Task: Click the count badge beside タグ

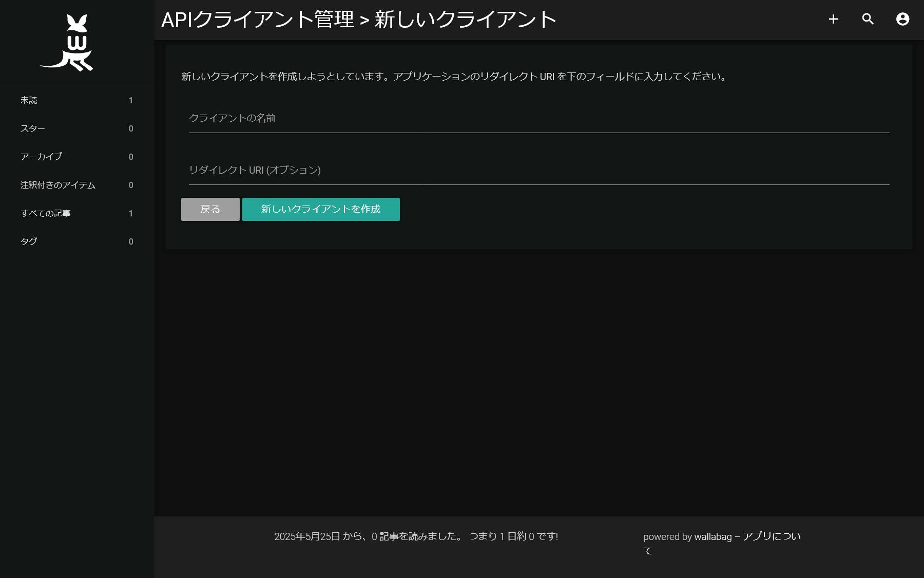Action: coord(131,242)
